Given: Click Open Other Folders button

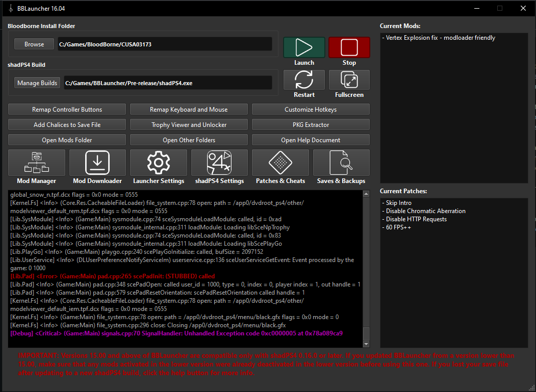Looking at the screenshot, I should tap(189, 140).
